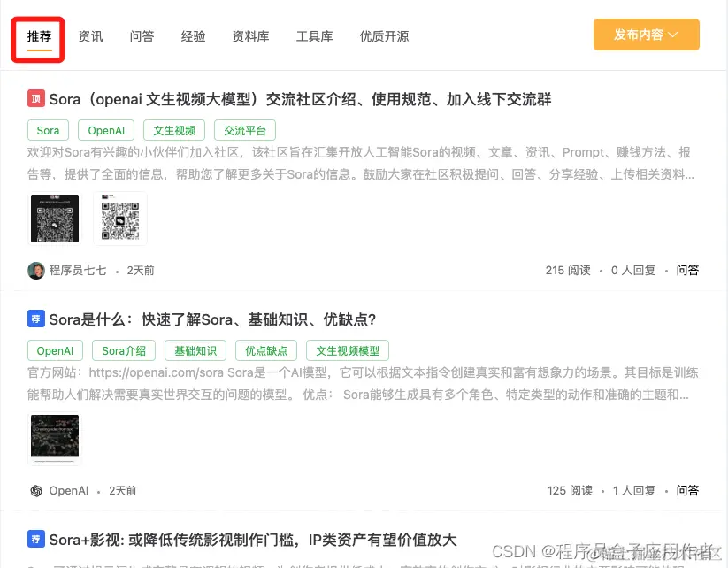Open the Sora+影视 post title
Image resolution: width=728 pixels, height=568 pixels.
pyautogui.click(x=253, y=540)
